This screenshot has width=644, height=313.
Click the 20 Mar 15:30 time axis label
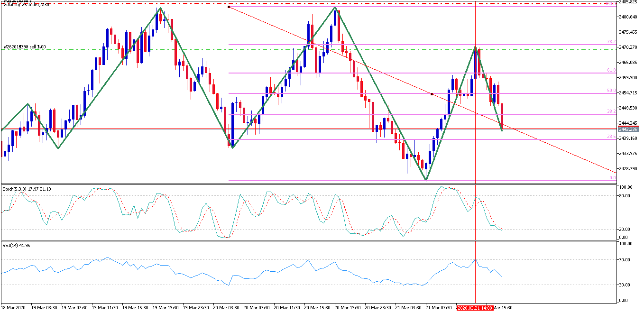(318, 308)
